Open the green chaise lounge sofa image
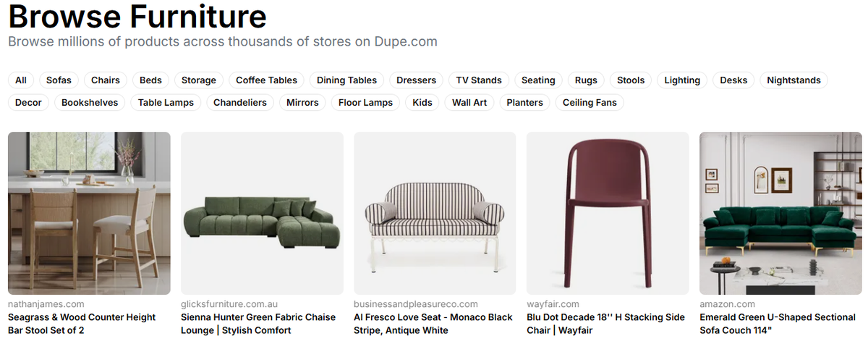The image size is (868, 344). click(x=262, y=213)
